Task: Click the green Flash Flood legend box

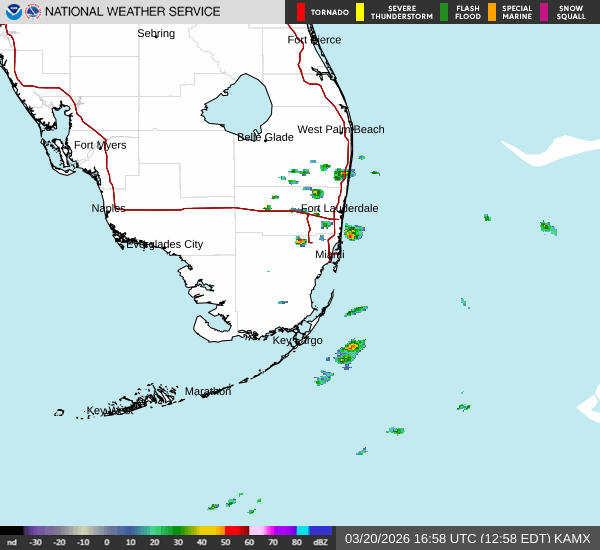Action: (444, 12)
